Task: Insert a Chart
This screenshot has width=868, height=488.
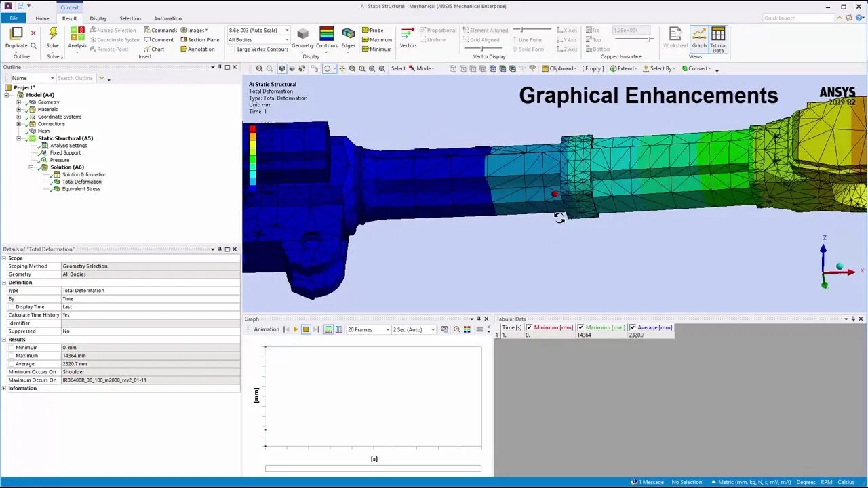Action: [154, 49]
